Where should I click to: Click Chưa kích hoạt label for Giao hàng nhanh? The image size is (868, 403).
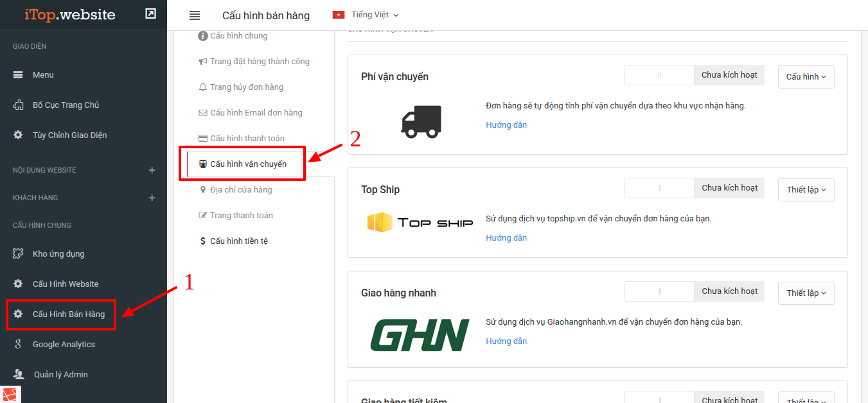(x=729, y=291)
